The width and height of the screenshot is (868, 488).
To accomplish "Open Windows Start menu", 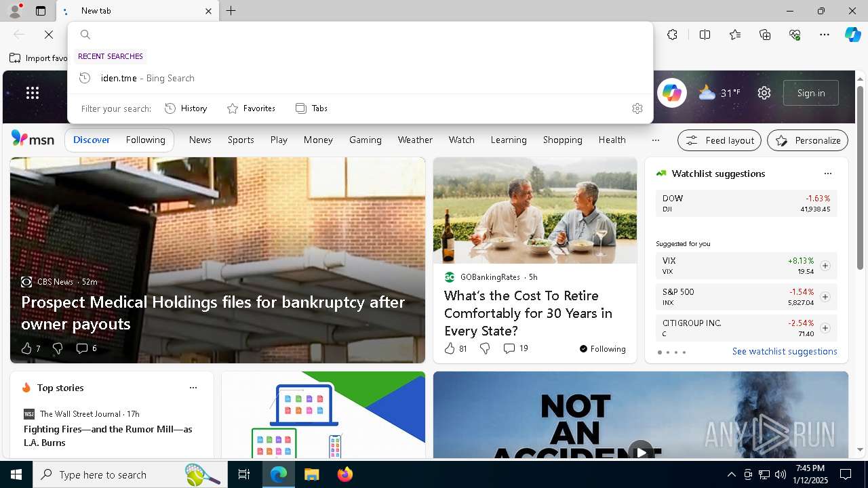I will [16, 474].
